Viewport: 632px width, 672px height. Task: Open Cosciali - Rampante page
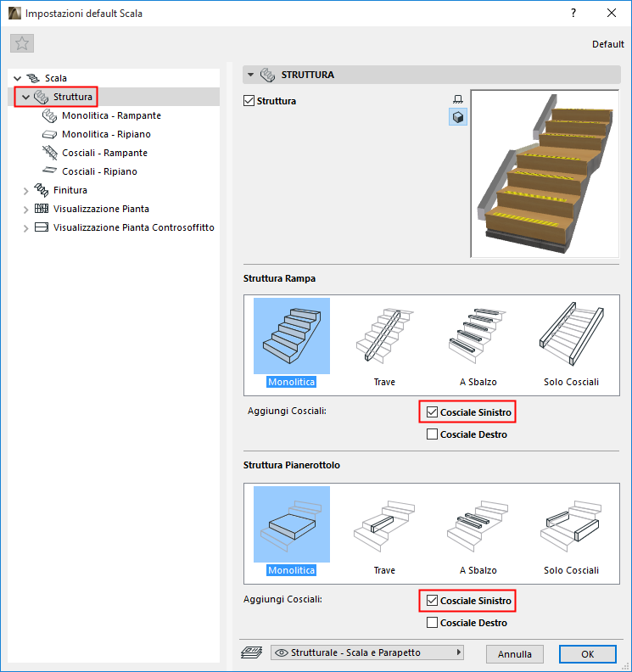tap(104, 153)
